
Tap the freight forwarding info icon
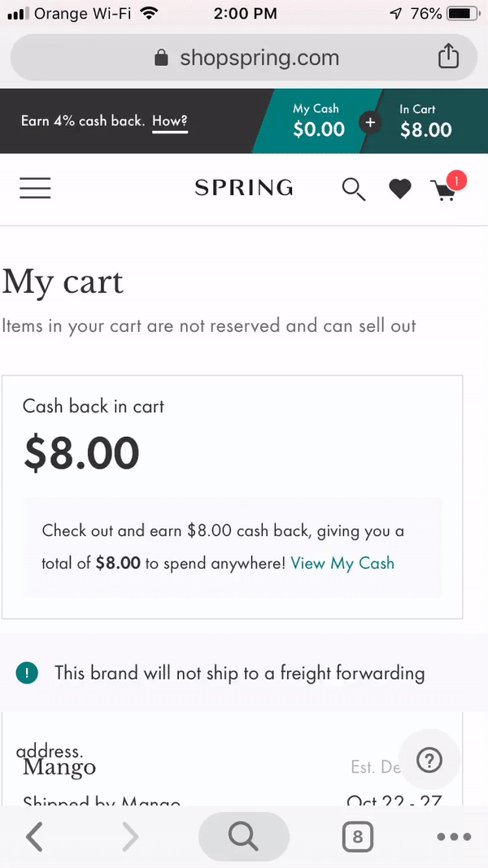coord(27,673)
